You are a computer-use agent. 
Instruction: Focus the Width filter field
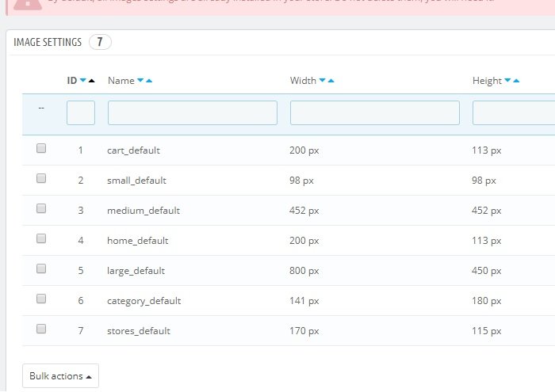[x=375, y=112]
